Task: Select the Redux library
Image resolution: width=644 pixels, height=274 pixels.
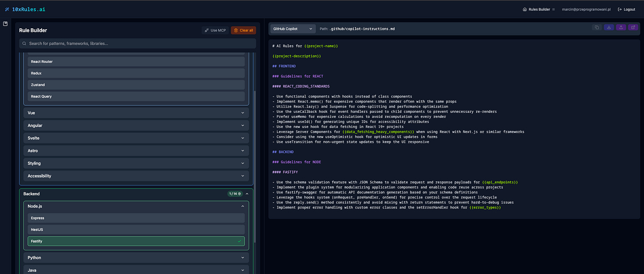Action: 136,73
